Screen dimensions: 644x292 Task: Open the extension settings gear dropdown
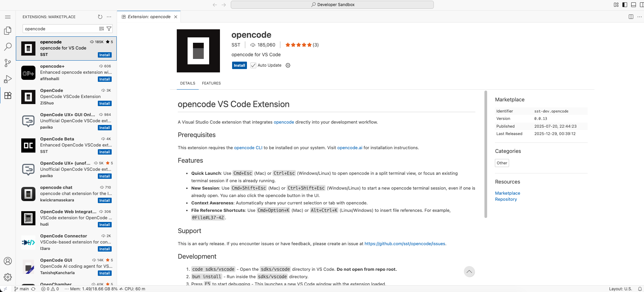288,65
